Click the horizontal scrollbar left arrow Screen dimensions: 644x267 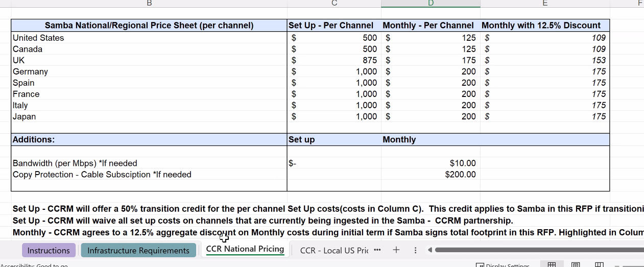click(430, 250)
